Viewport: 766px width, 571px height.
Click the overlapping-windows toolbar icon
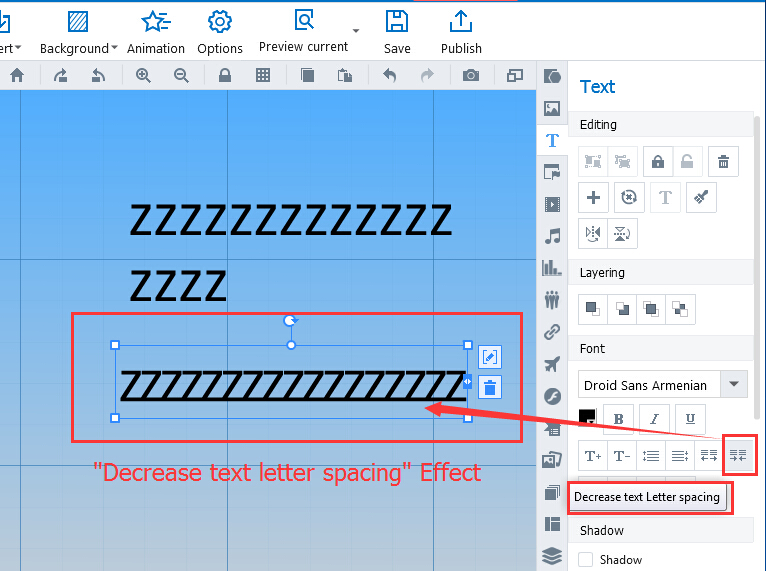tap(515, 75)
